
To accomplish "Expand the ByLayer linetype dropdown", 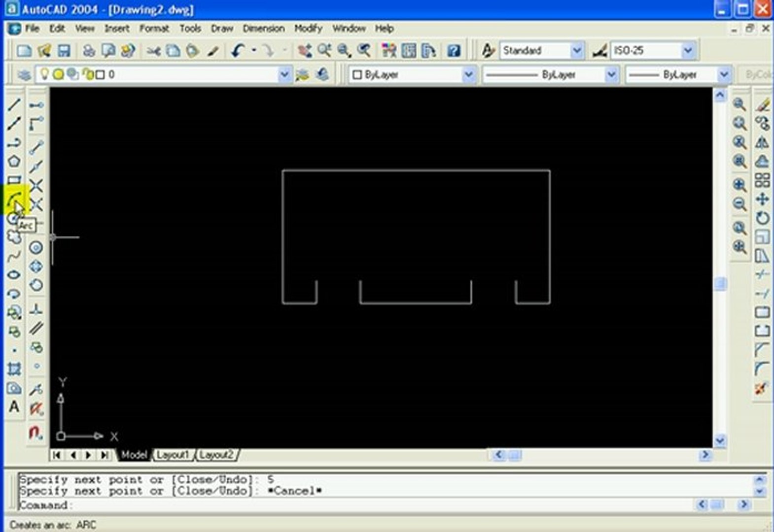I will 611,75.
